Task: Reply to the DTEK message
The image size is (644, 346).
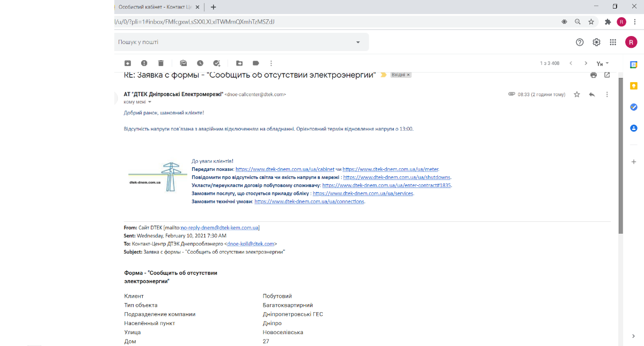Action: click(592, 95)
